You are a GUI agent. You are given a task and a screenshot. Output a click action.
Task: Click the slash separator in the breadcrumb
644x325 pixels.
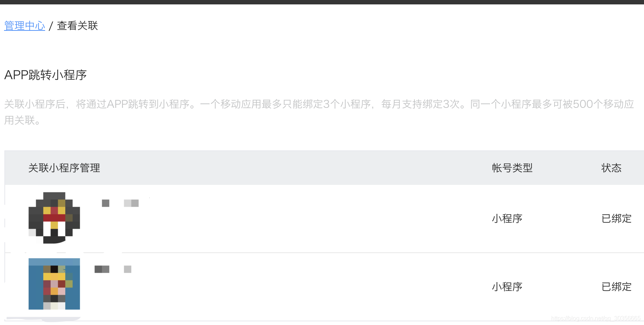[51, 26]
